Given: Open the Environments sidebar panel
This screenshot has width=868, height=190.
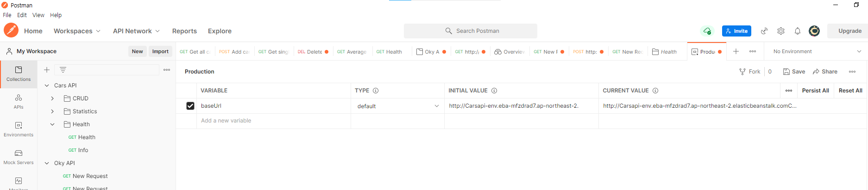Looking at the screenshot, I should pos(19,129).
